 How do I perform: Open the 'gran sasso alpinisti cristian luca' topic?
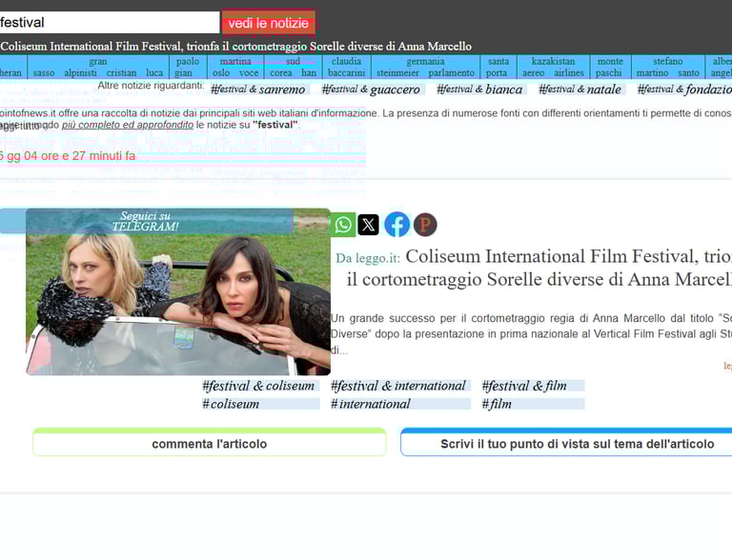pos(98,68)
